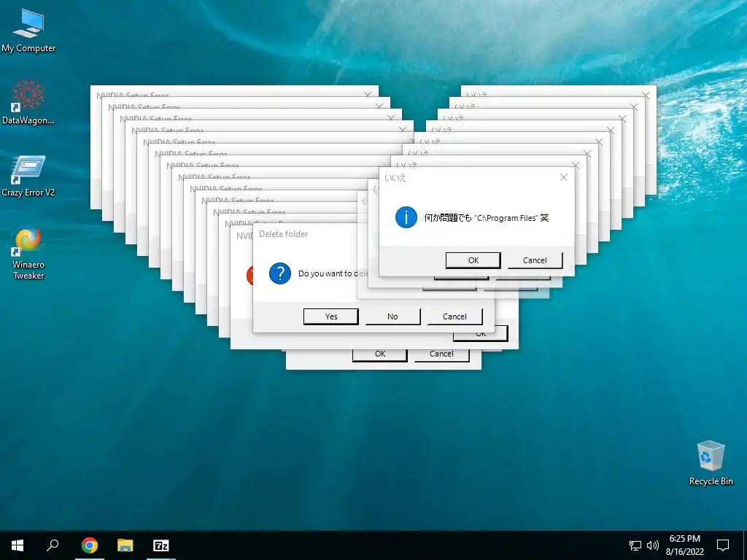
Task: Open taskbar search magnifier
Action: [x=53, y=545]
